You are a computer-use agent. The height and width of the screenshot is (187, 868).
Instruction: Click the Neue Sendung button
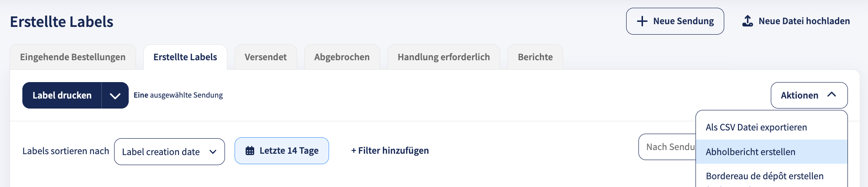pyautogui.click(x=675, y=21)
